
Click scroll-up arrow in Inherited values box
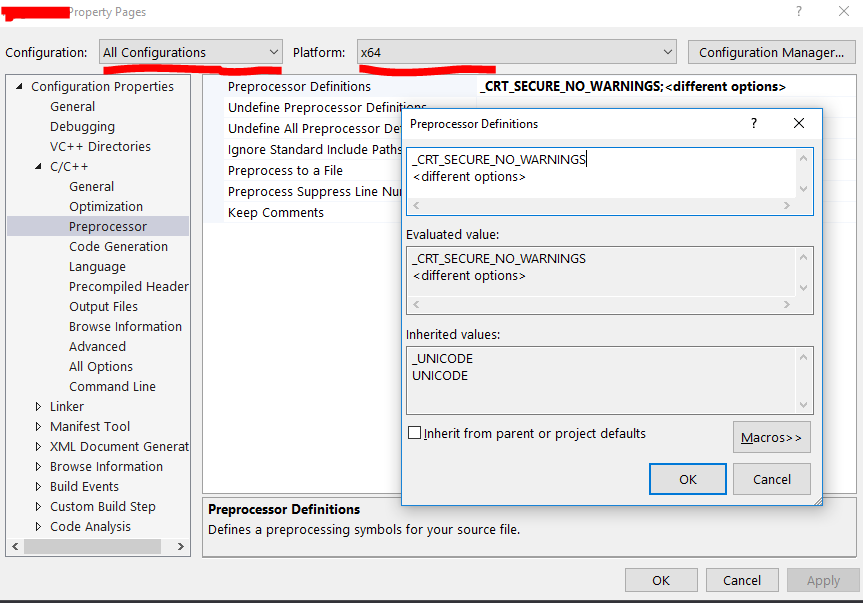(803, 358)
